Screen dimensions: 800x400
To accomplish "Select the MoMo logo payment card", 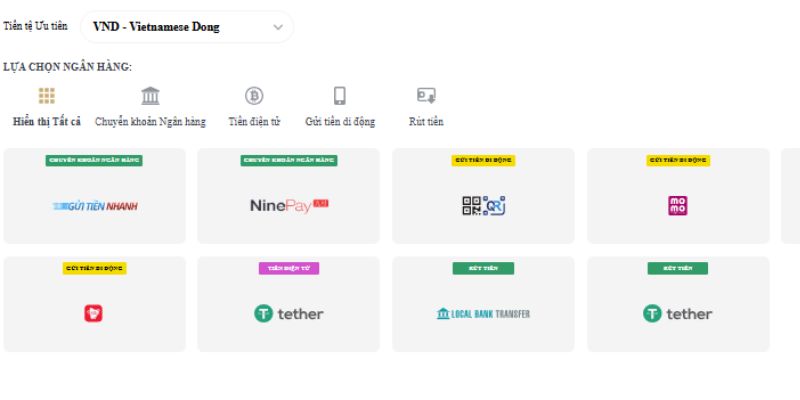I will pos(678,196).
